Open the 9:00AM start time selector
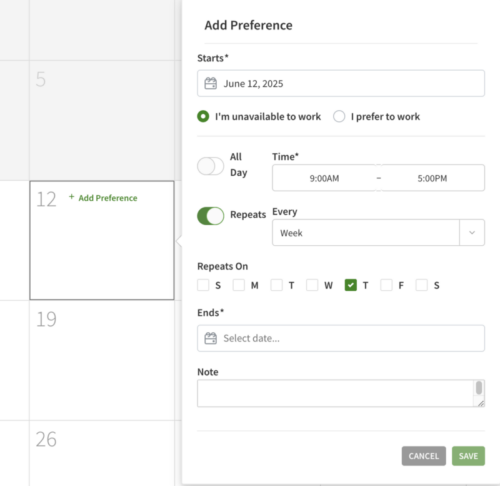 pos(324,178)
